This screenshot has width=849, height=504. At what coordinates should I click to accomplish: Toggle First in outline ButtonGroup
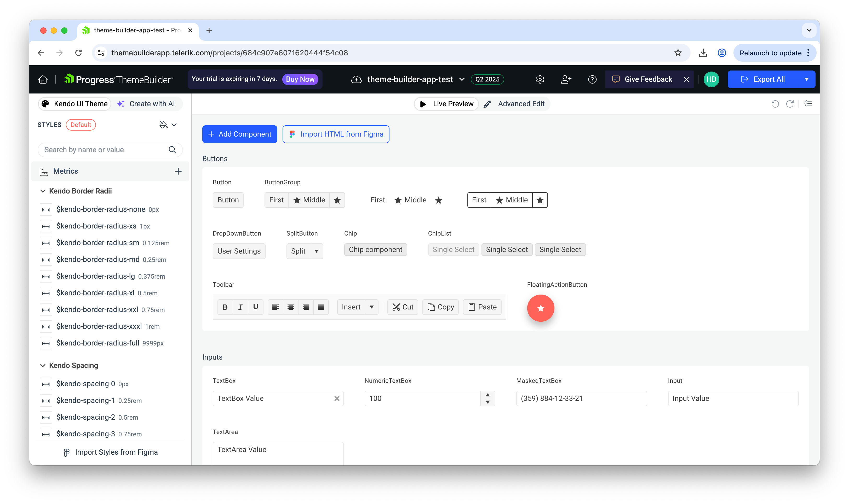(479, 200)
